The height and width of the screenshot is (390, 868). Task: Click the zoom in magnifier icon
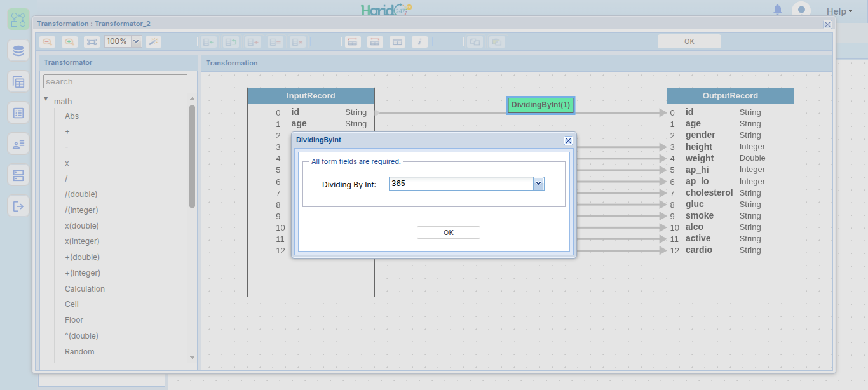(70, 42)
